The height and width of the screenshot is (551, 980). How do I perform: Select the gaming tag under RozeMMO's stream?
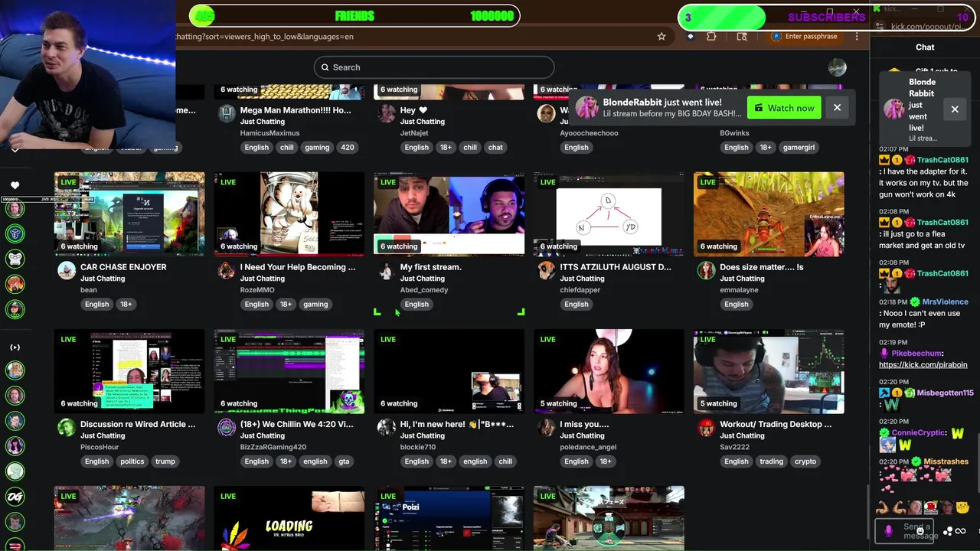(x=315, y=305)
